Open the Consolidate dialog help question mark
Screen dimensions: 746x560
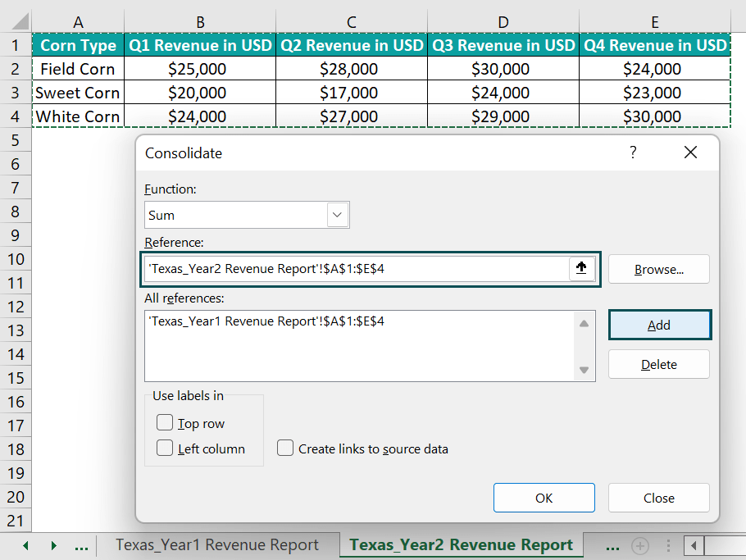click(x=632, y=153)
